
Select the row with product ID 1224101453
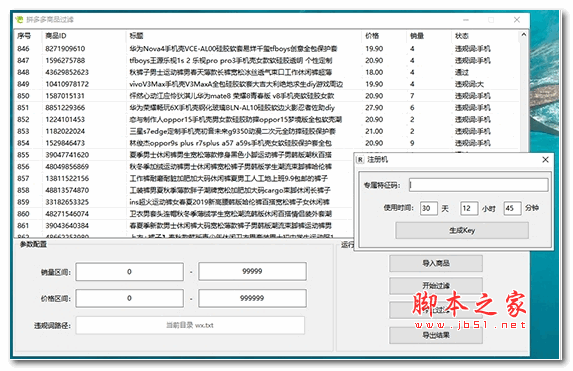click(x=267, y=120)
